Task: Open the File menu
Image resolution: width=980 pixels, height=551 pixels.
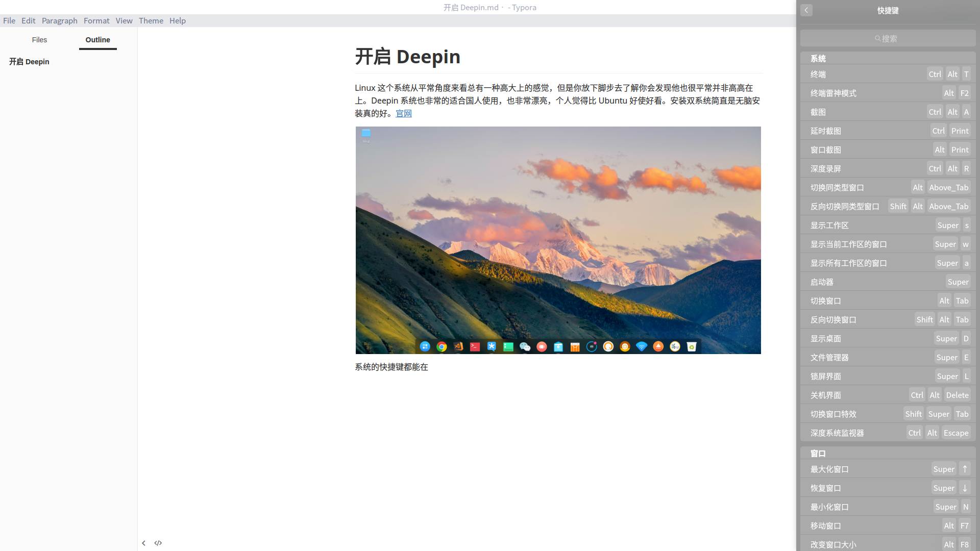Action: pyautogui.click(x=9, y=20)
